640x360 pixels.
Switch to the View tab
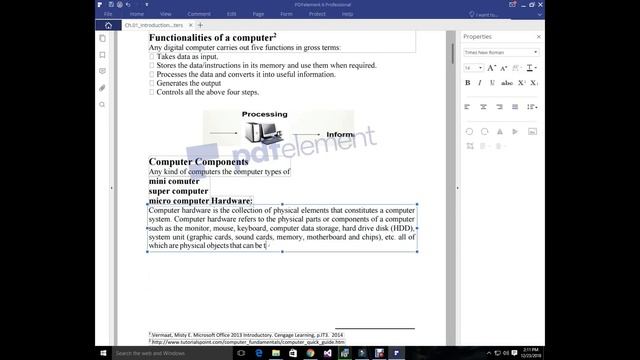pyautogui.click(x=165, y=14)
